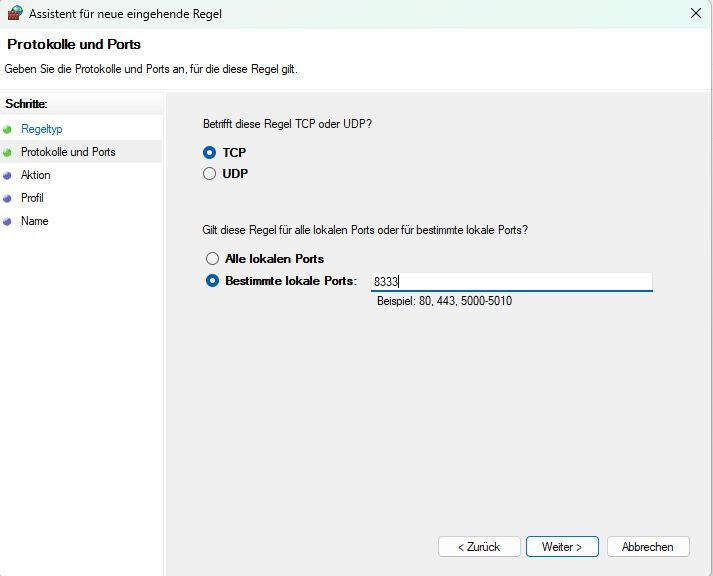Click the blue bullet beside Name
This screenshot has height=576, width=713.
[x=8, y=222]
